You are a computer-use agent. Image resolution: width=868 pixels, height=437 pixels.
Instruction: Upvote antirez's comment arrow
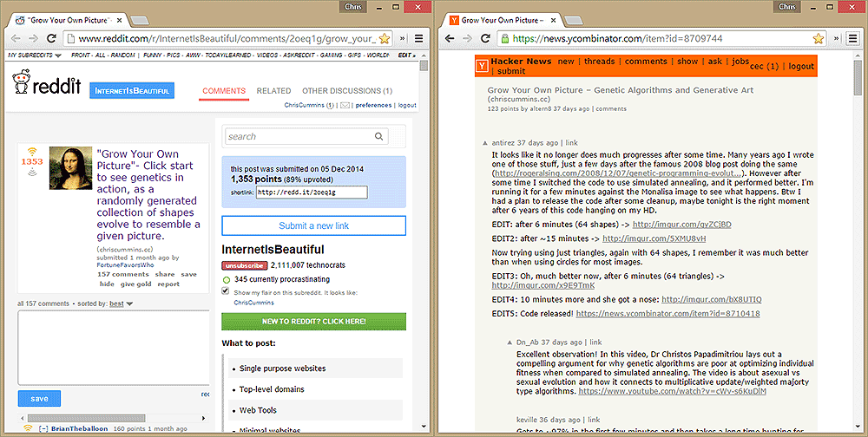(485, 143)
